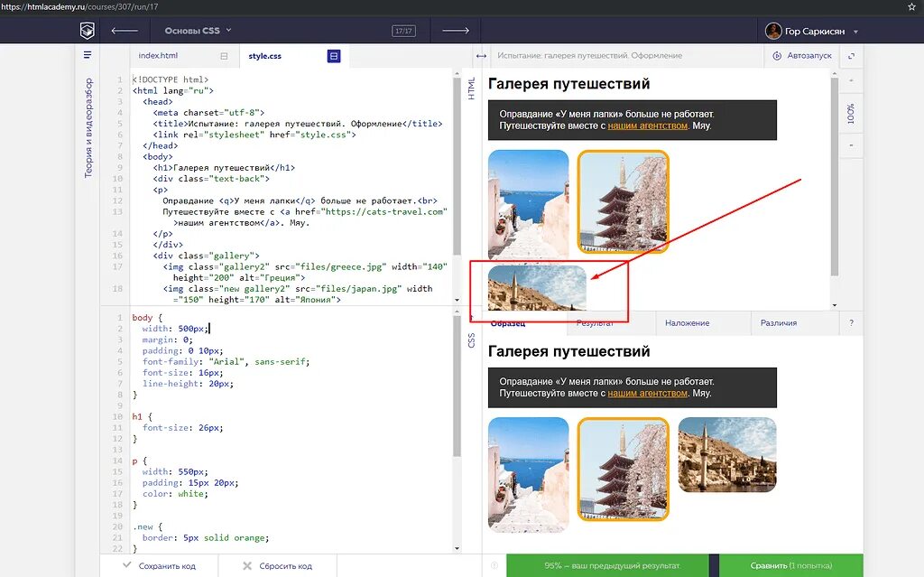
Task: Reset preview zoom via 100% label
Action: tap(851, 113)
